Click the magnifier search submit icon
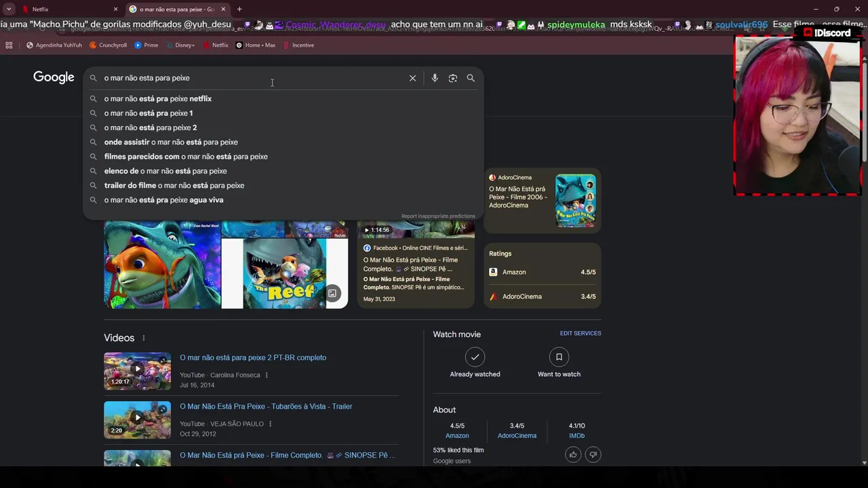868x488 pixels. 471,78
